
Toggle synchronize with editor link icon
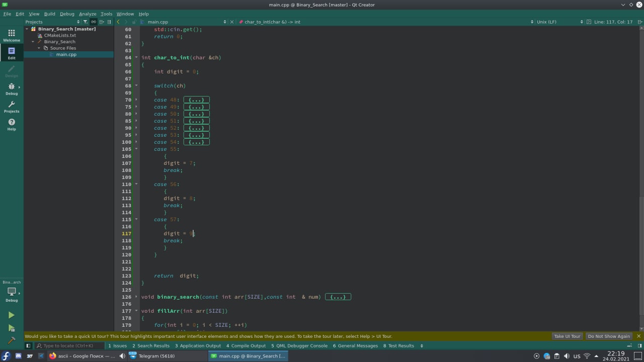(x=94, y=22)
